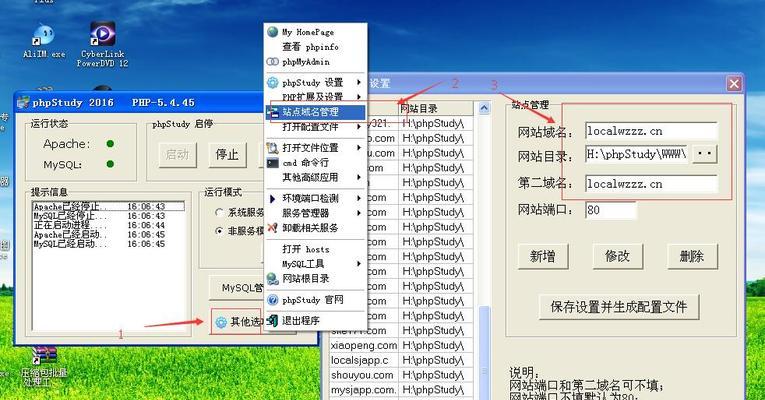
Task: Click the phpStudy 2016 title bar icon
Action: pyautogui.click(x=23, y=102)
